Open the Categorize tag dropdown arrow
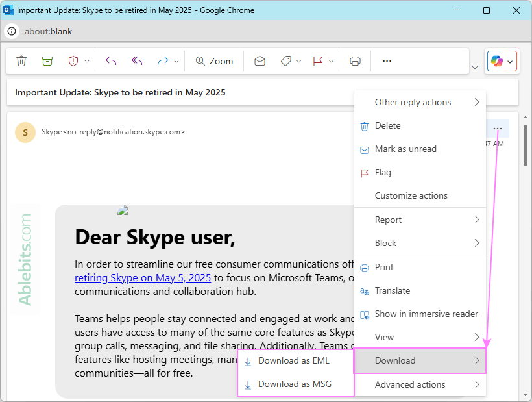This screenshot has height=402, width=532. (x=299, y=62)
